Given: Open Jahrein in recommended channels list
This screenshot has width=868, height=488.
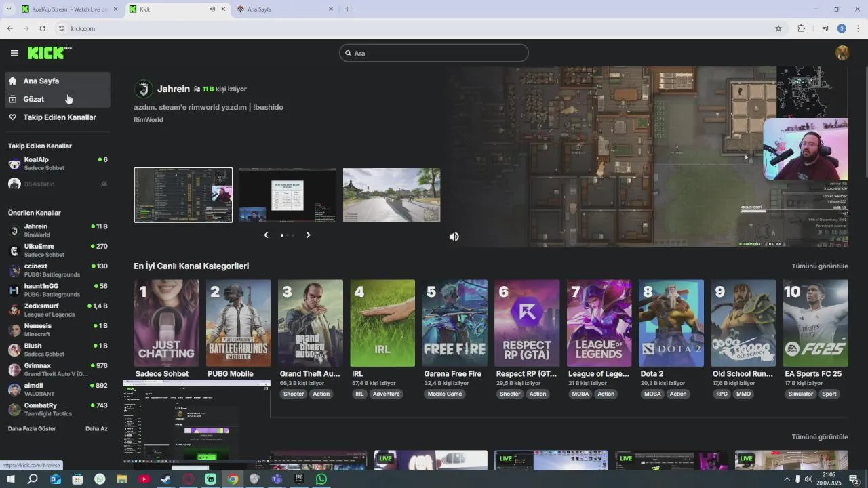Looking at the screenshot, I should (x=58, y=230).
